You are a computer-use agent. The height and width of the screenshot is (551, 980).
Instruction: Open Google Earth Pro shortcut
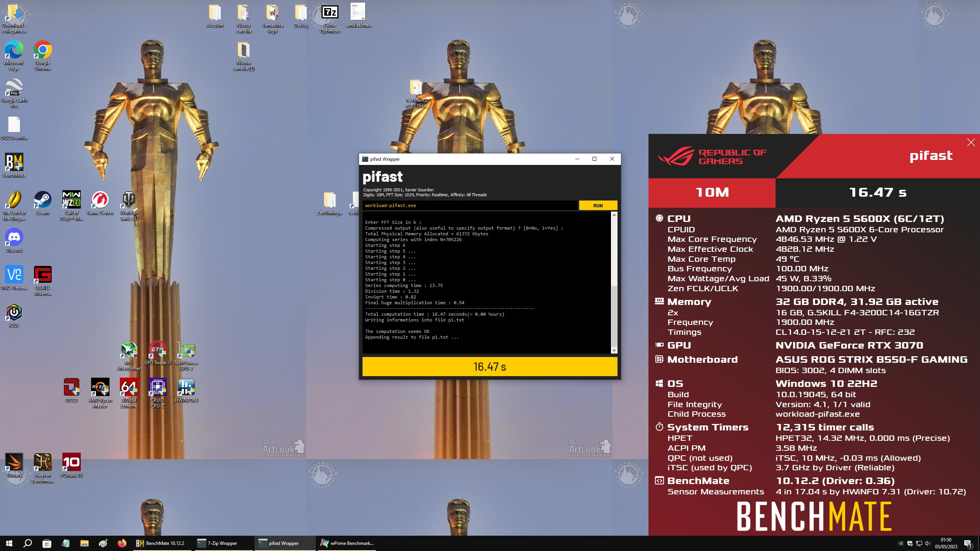pos(14,93)
